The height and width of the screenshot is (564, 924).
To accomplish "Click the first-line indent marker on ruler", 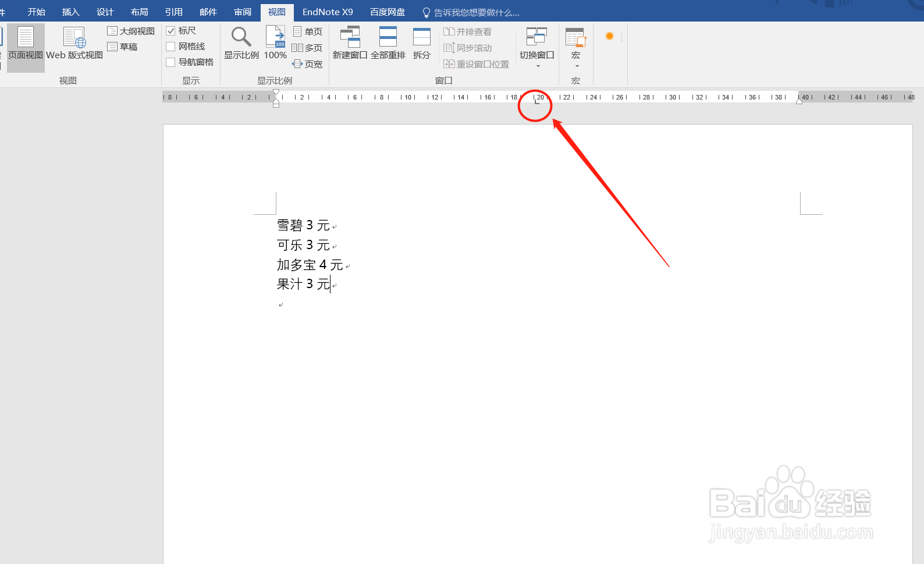I will coord(276,92).
